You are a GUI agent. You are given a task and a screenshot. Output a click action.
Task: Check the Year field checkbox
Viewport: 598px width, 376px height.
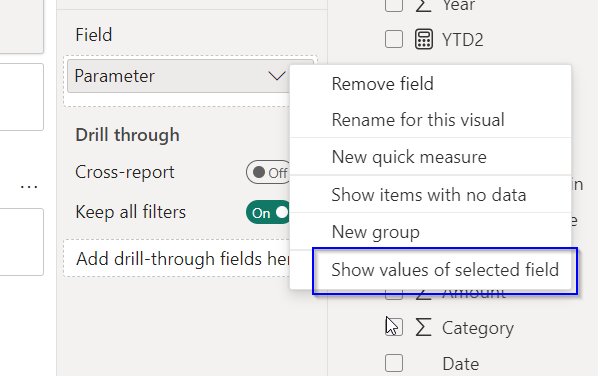click(x=394, y=5)
